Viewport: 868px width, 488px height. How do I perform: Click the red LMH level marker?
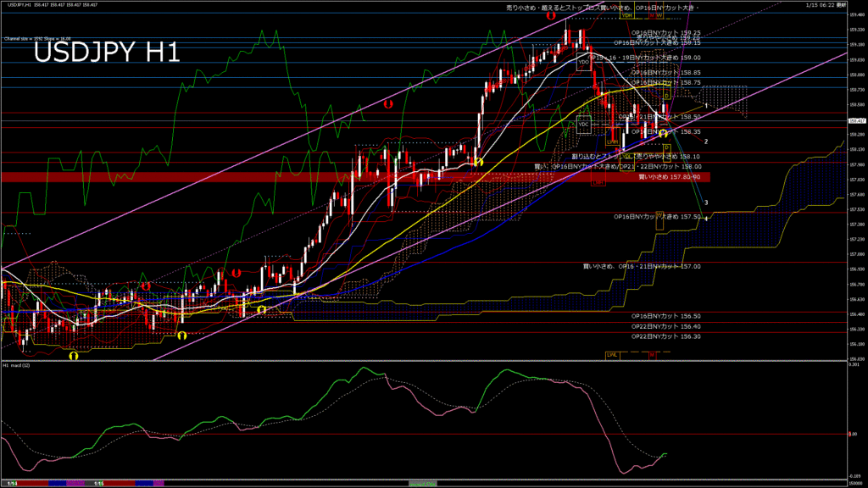[598, 182]
